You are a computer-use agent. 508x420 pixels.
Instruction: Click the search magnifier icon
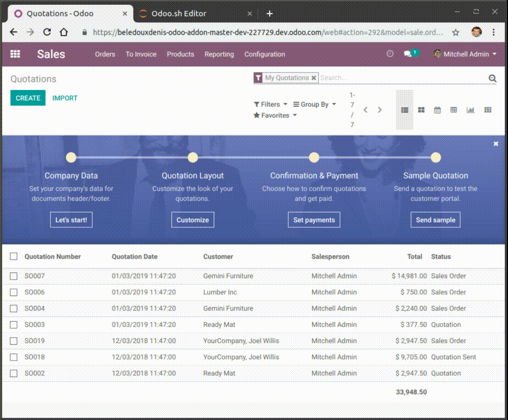pos(492,79)
